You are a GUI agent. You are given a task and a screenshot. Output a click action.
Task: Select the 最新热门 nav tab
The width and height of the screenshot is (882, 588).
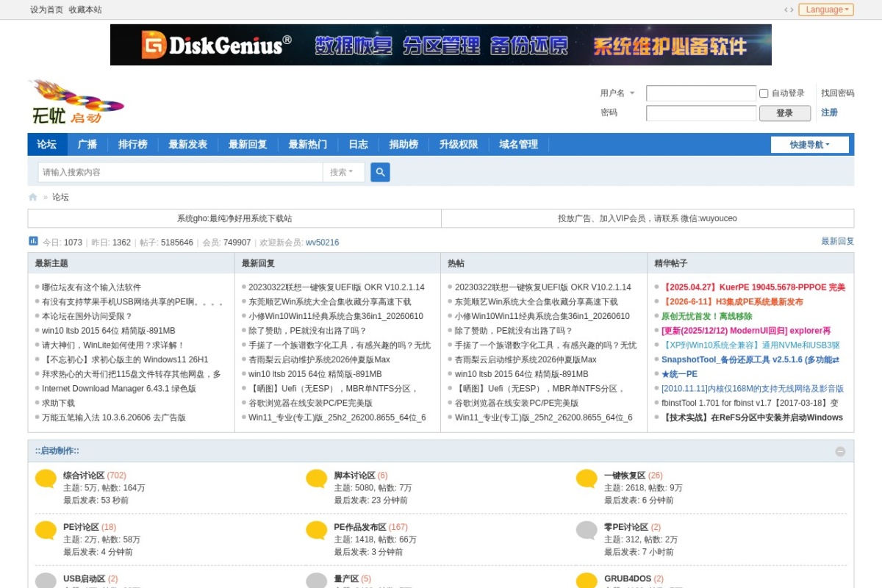point(308,145)
